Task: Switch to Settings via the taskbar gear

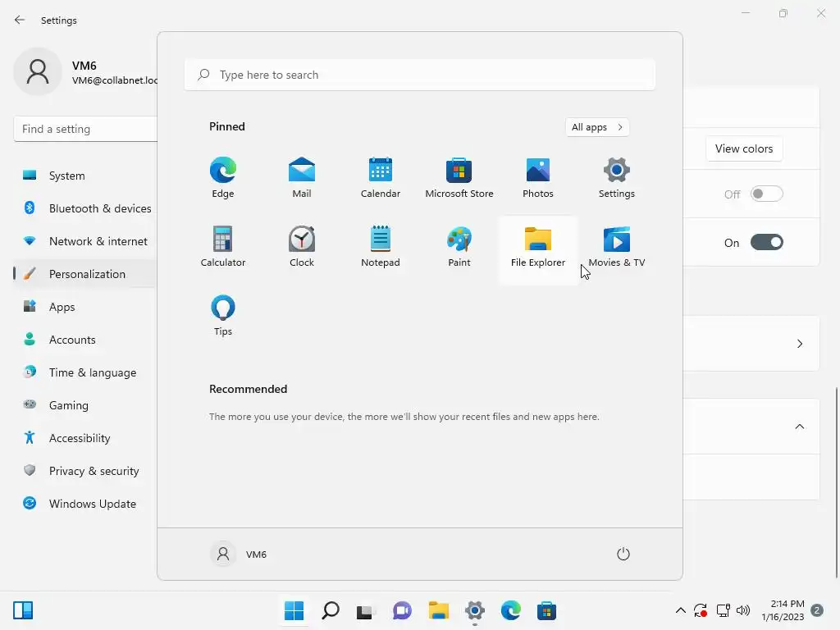Action: coord(475,610)
